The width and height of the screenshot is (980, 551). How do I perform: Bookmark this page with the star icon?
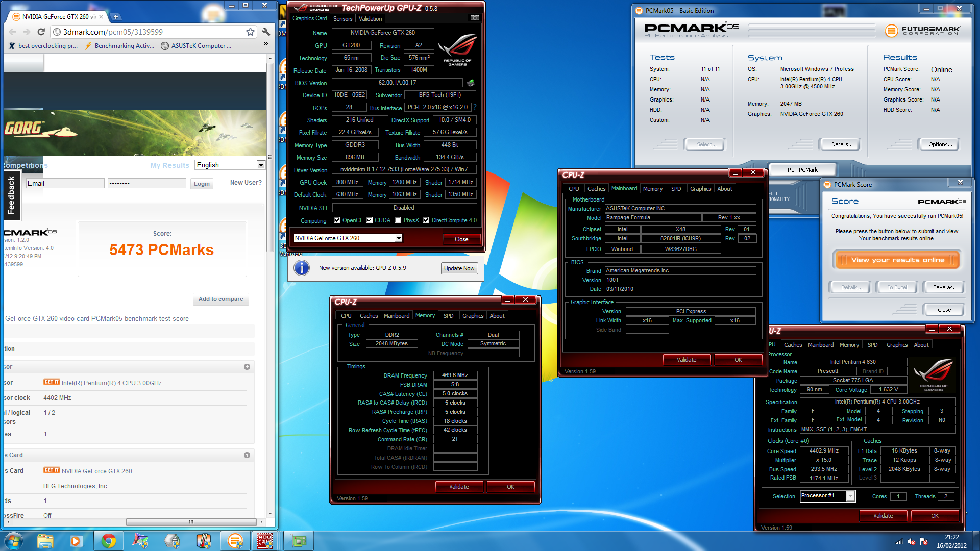(x=250, y=32)
